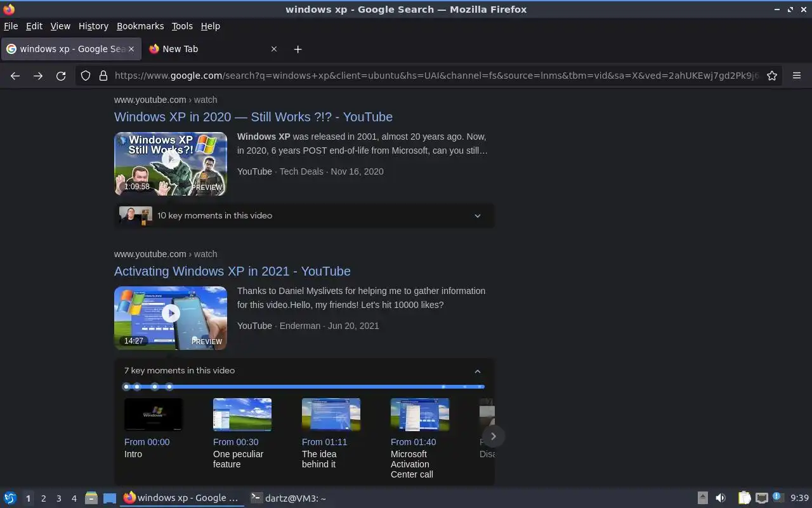Image resolution: width=812 pixels, height=508 pixels.
Task: Switch to workspace 4
Action: click(x=74, y=498)
